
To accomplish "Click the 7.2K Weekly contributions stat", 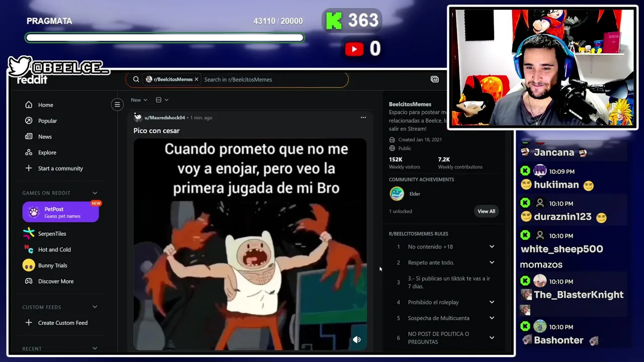I will 460,163.
